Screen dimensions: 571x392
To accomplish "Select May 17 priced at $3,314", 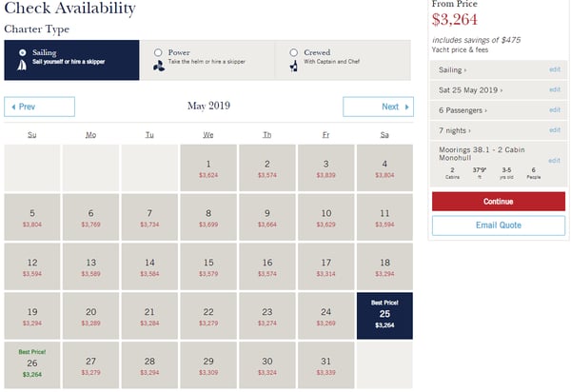I will [x=326, y=267].
